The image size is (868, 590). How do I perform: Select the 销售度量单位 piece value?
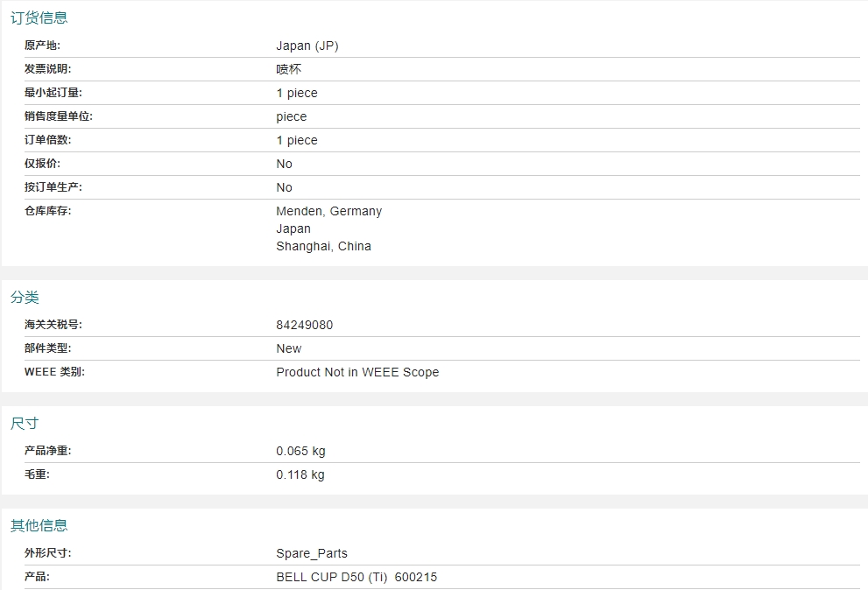(291, 116)
